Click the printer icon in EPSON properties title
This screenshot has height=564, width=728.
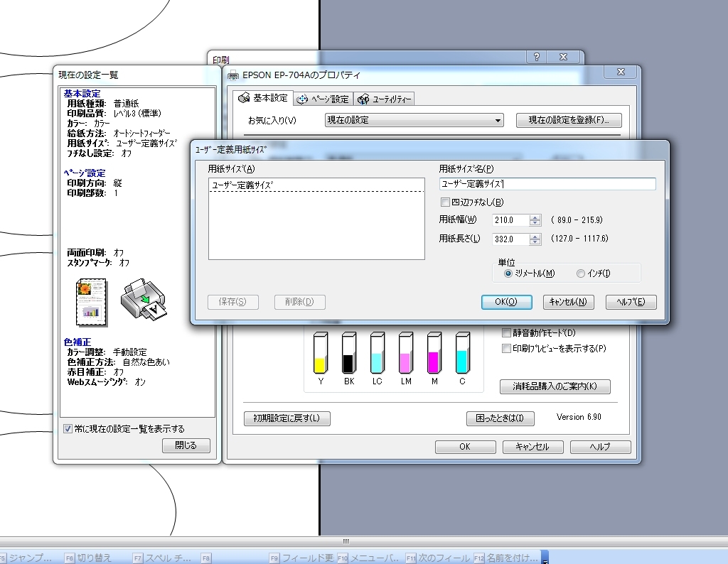(x=233, y=75)
